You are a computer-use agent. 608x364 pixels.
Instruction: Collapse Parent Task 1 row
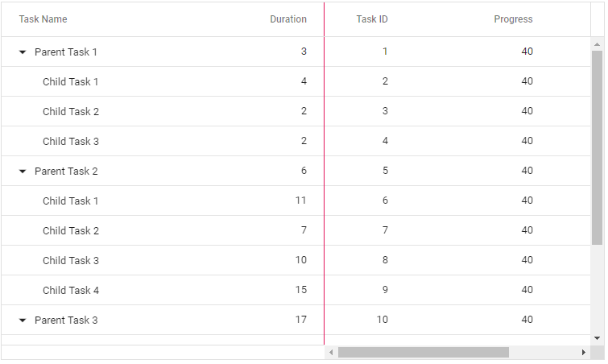[x=23, y=52]
